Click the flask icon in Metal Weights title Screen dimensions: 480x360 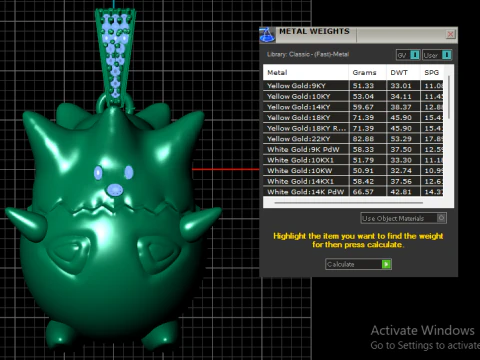coord(267,35)
